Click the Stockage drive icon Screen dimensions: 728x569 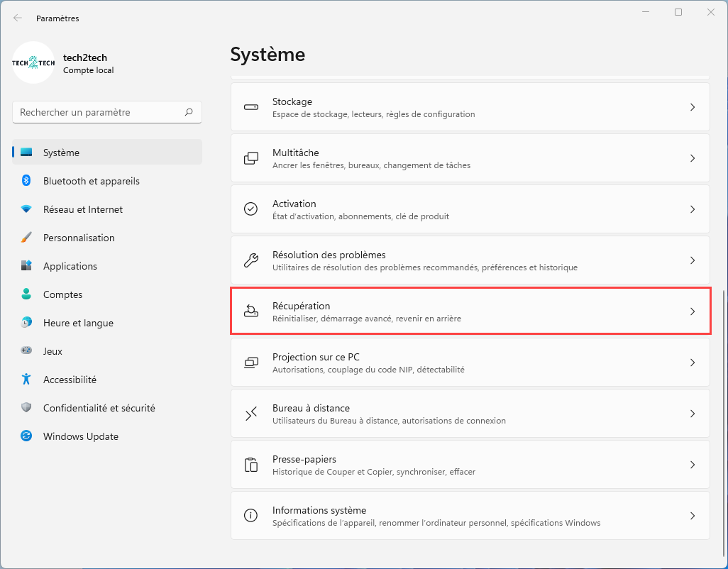251,108
